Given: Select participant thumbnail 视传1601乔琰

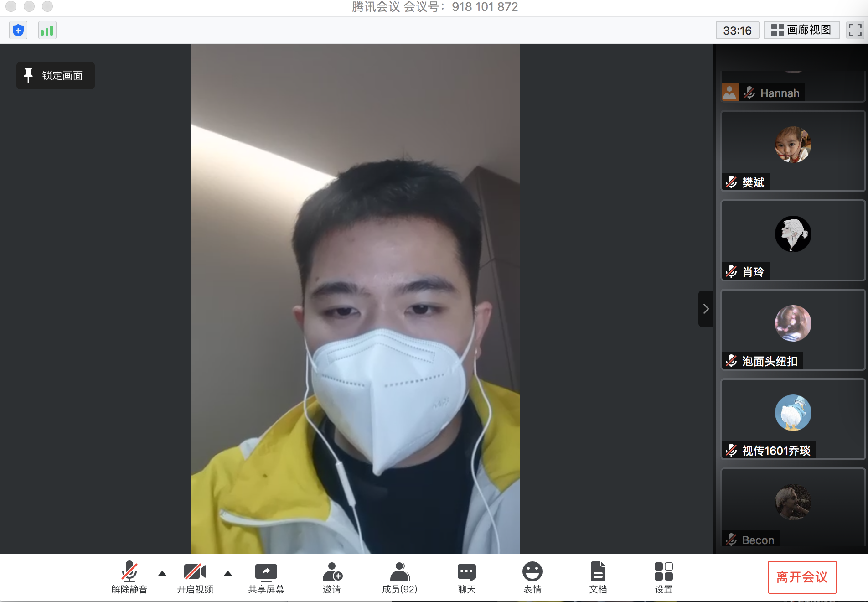Looking at the screenshot, I should pyautogui.click(x=793, y=419).
